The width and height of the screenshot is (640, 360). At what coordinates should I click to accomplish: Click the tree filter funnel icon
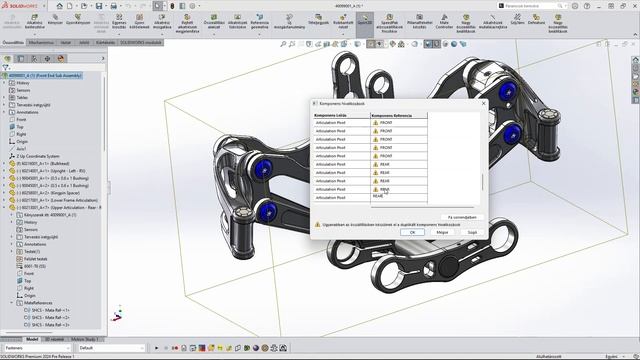pos(5,67)
